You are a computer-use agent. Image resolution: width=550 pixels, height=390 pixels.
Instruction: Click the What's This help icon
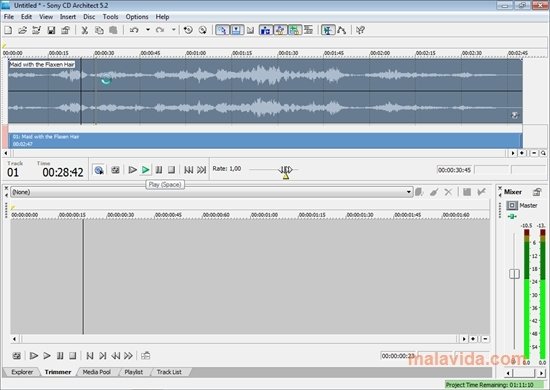click(x=360, y=31)
